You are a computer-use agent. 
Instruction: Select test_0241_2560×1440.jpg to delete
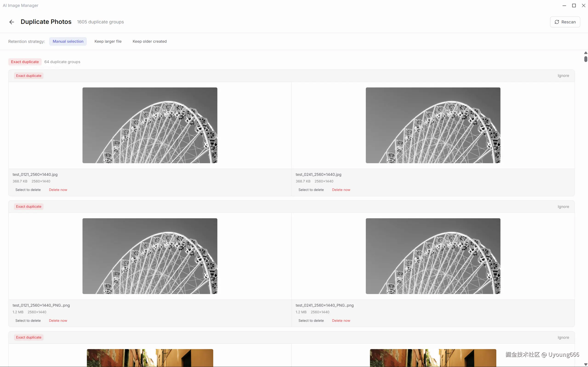point(311,190)
